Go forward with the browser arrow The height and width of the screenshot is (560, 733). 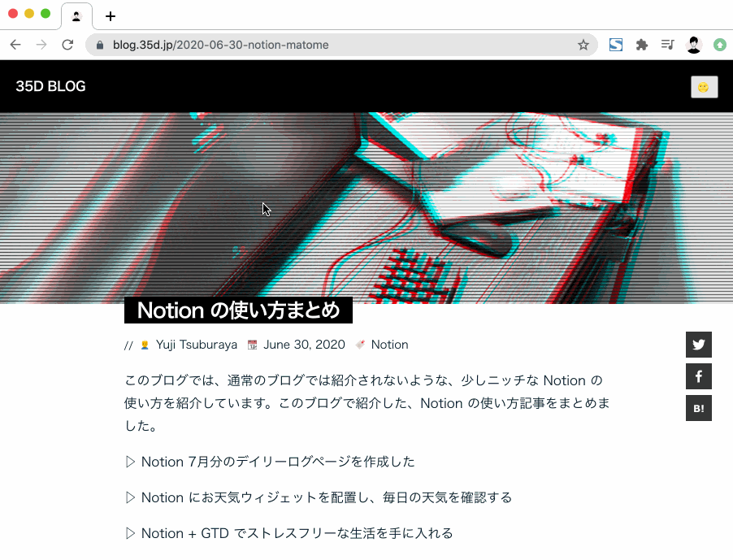pos(41,45)
